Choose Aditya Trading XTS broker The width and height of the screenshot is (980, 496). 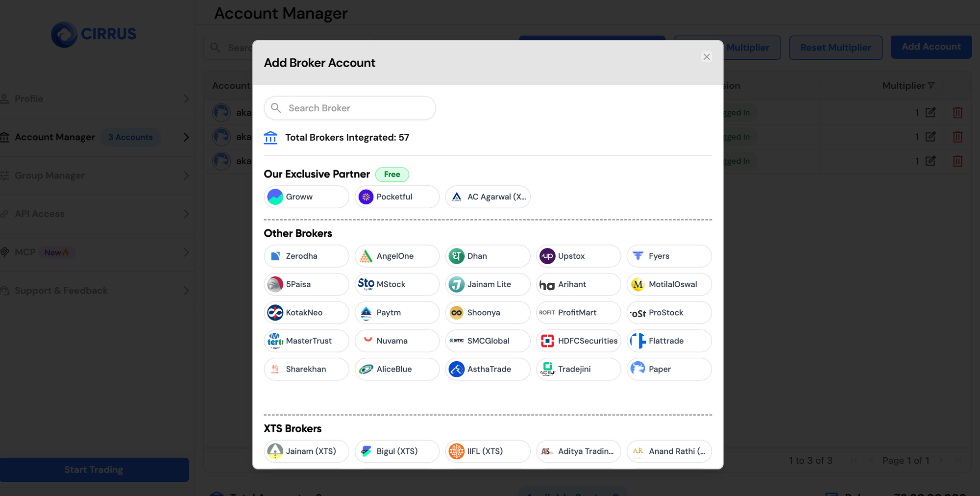578,451
